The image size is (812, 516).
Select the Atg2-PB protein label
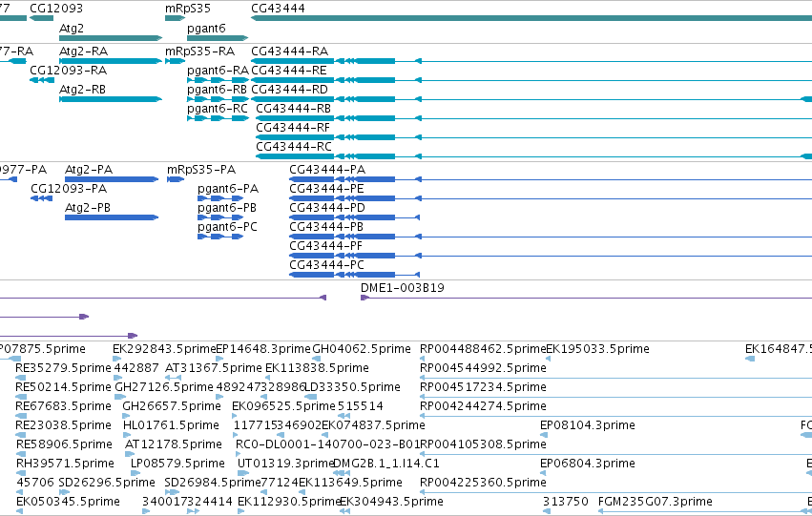tap(88, 208)
